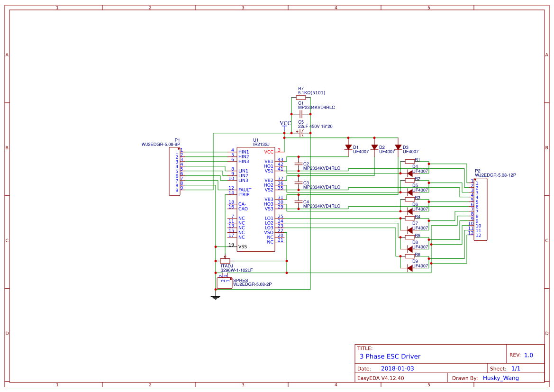
Task: Select the C2 bootstrap capacitor symbol
Action: coord(298,164)
